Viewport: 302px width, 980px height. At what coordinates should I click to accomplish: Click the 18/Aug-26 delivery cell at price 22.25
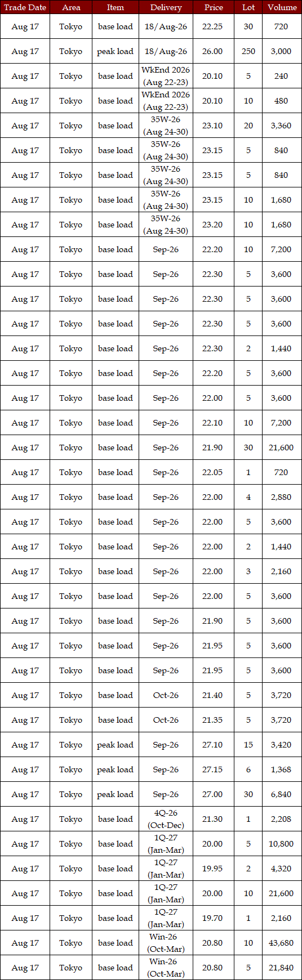166,26
